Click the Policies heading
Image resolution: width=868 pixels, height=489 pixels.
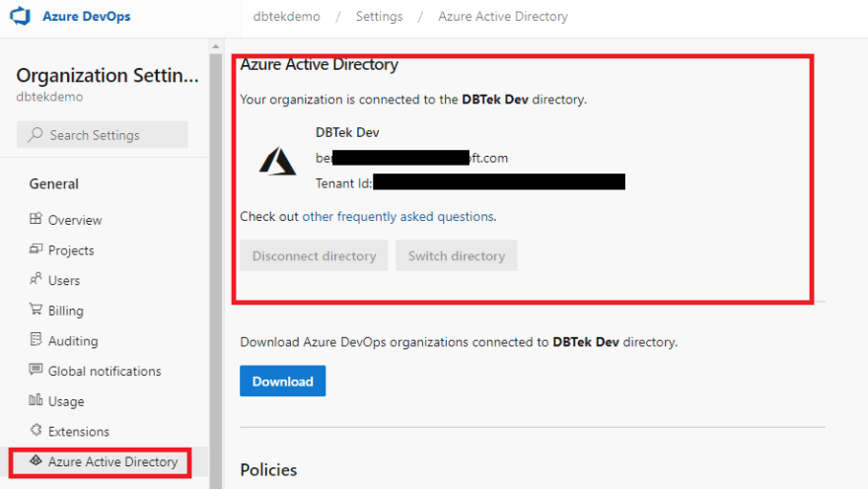coord(268,469)
